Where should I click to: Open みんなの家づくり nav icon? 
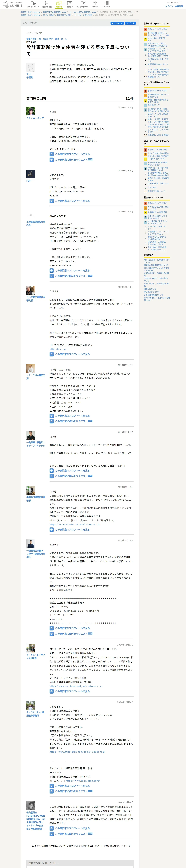(83, 4)
